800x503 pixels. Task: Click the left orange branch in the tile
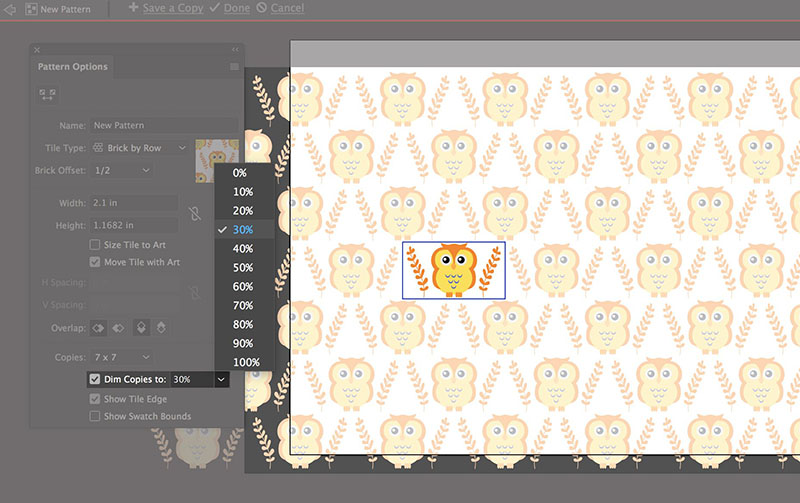tap(417, 270)
